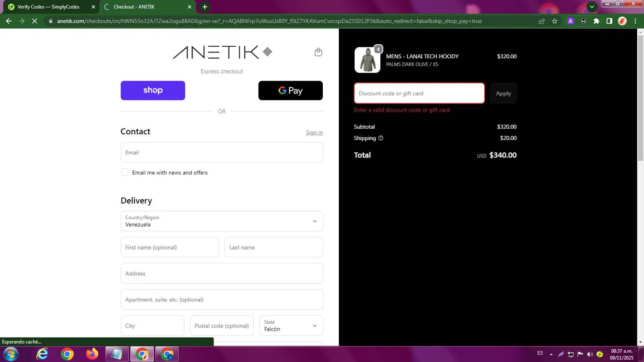Focus the First name (optional) field

(170, 247)
